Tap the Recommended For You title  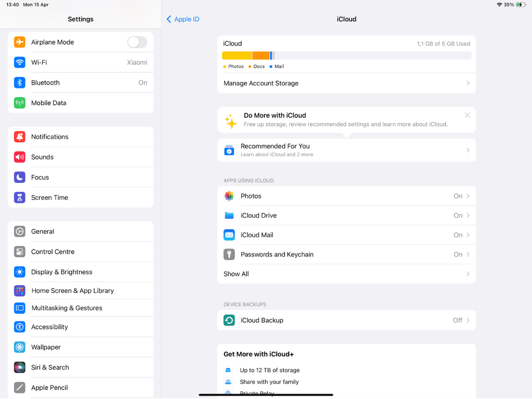pos(275,146)
